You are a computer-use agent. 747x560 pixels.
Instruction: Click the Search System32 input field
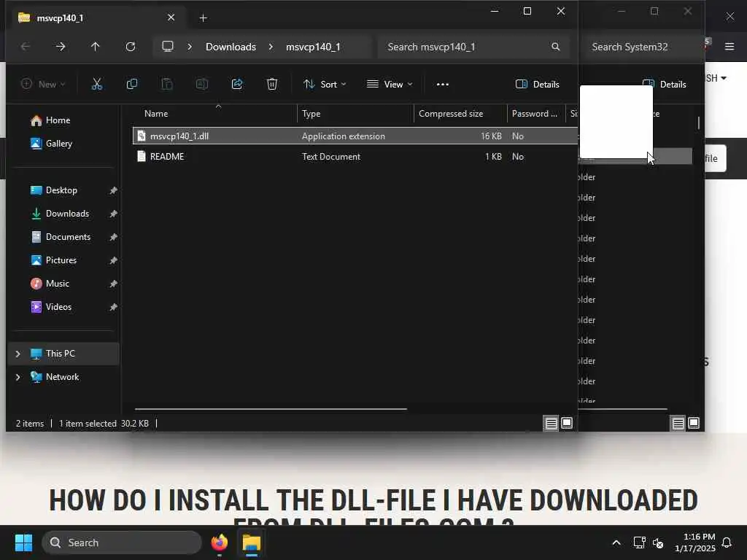click(643, 47)
